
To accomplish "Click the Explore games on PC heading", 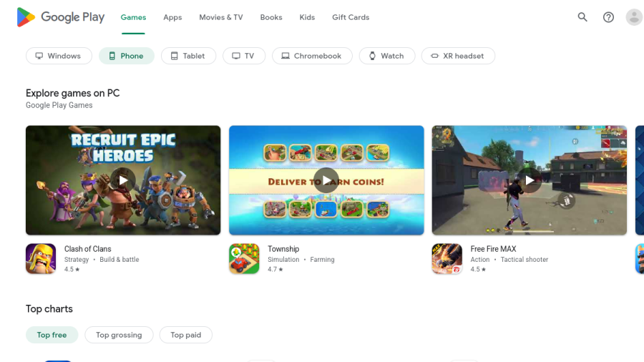I will click(x=73, y=93).
